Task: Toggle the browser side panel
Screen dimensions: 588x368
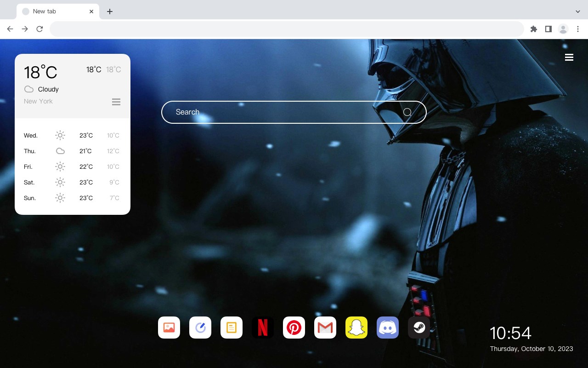Action: (x=548, y=29)
